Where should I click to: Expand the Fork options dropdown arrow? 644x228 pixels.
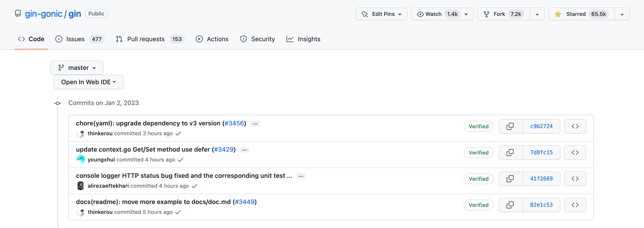pos(537,14)
